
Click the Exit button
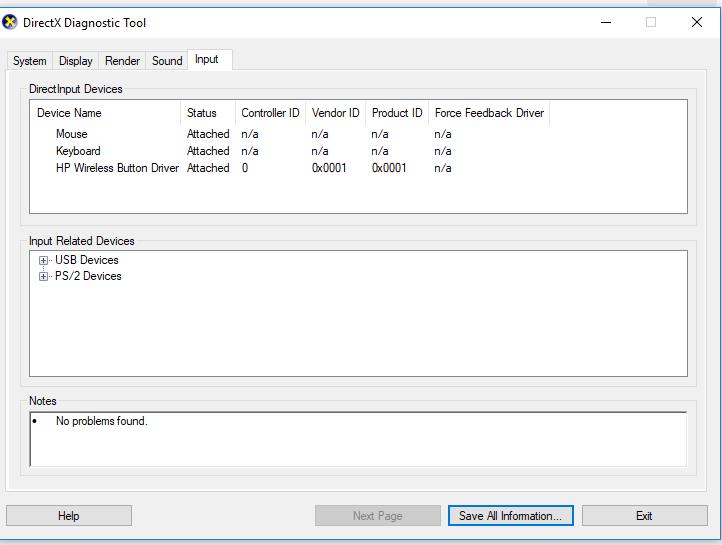(x=645, y=516)
